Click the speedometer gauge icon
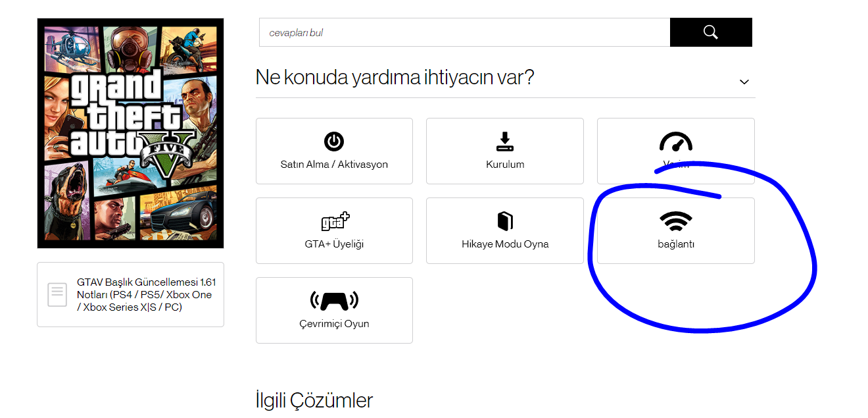 [676, 142]
